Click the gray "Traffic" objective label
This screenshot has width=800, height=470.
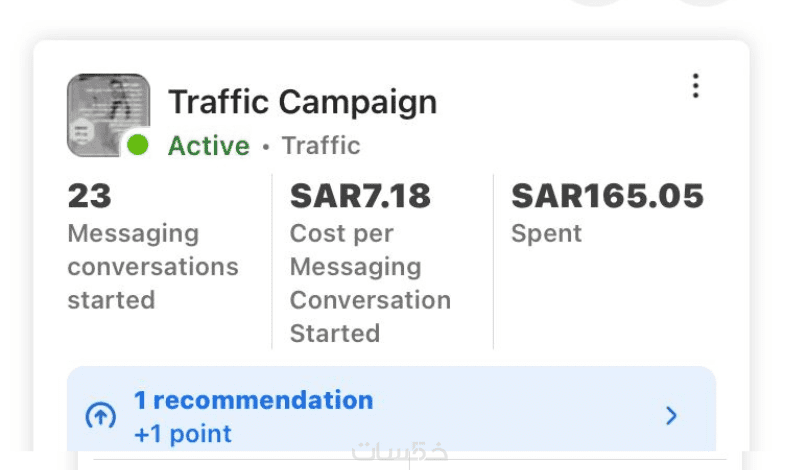pyautogui.click(x=320, y=146)
